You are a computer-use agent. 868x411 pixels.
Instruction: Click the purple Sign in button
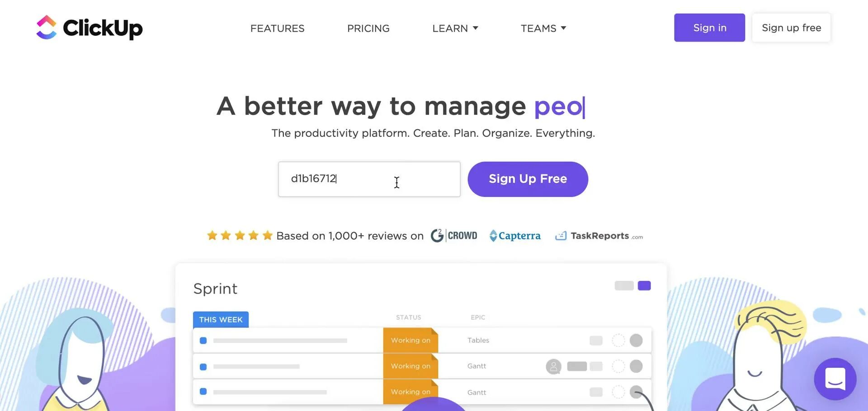(x=709, y=28)
